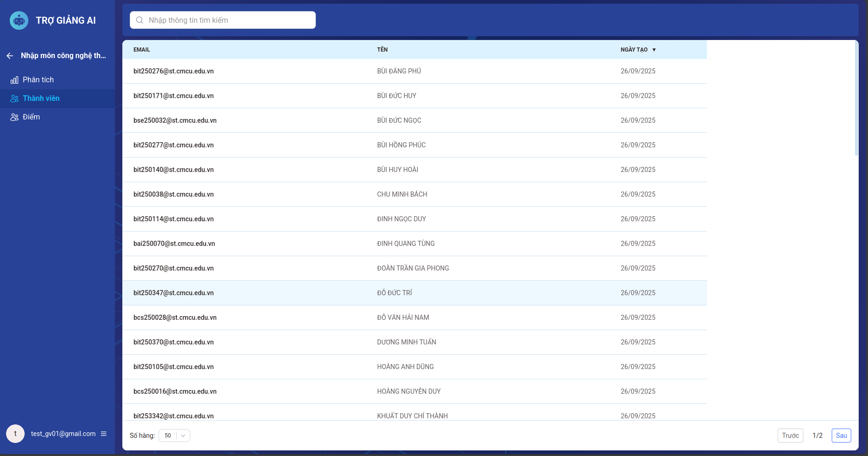
Task: Select the row for ĐỖ ĐỨC TRÍ
Action: 394,293
